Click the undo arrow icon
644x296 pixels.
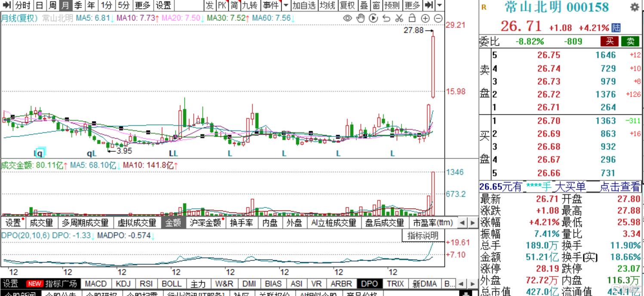386,18
